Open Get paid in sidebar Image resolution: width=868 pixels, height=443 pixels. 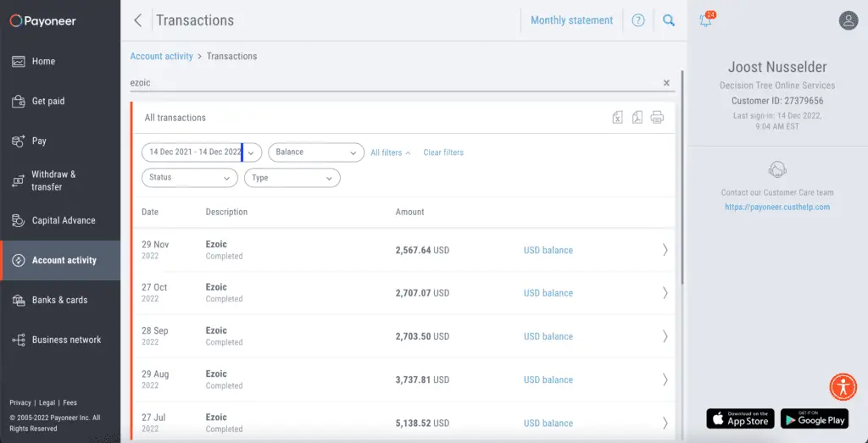60,101
